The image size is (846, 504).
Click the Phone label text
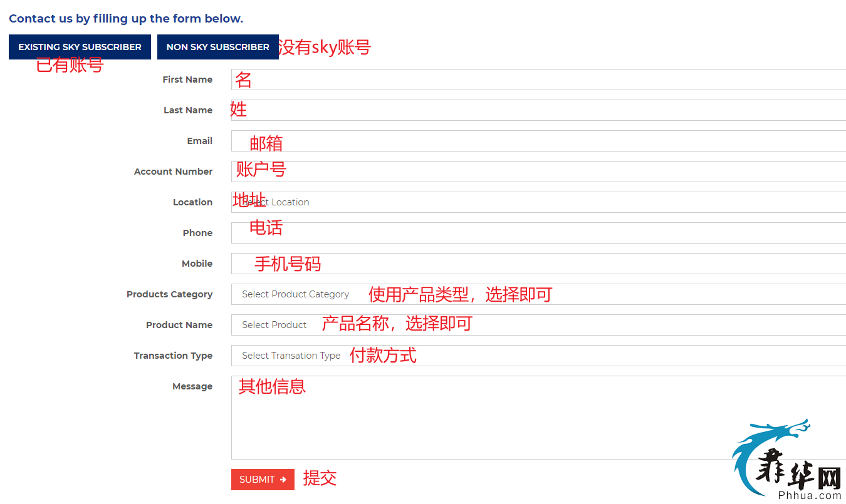point(198,233)
